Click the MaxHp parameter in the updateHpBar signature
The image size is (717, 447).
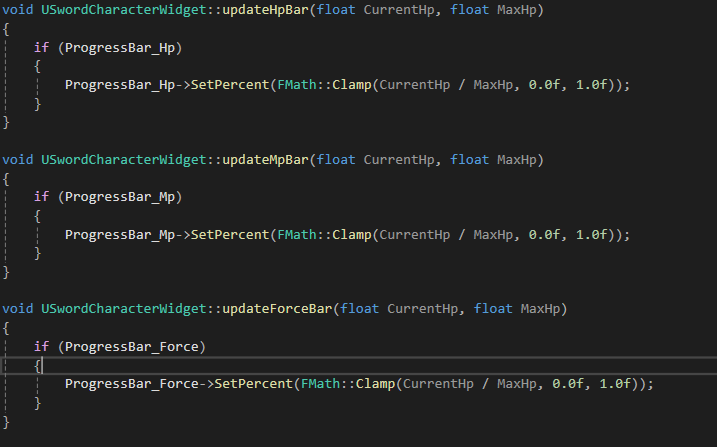tap(517, 10)
